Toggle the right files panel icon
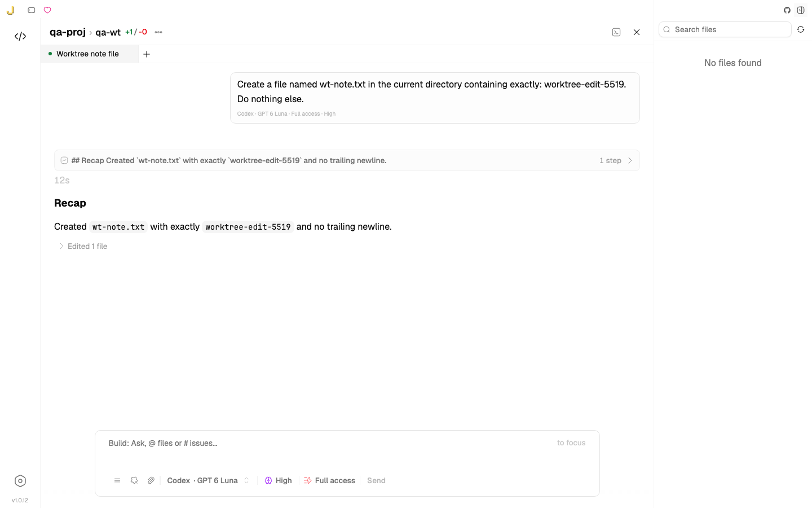Image resolution: width=812 pixels, height=508 pixels. tap(801, 10)
